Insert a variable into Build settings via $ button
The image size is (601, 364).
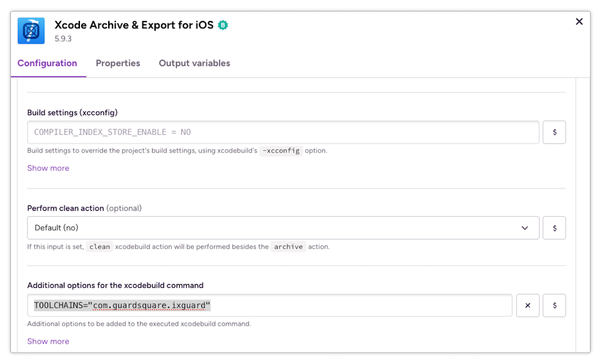point(554,132)
